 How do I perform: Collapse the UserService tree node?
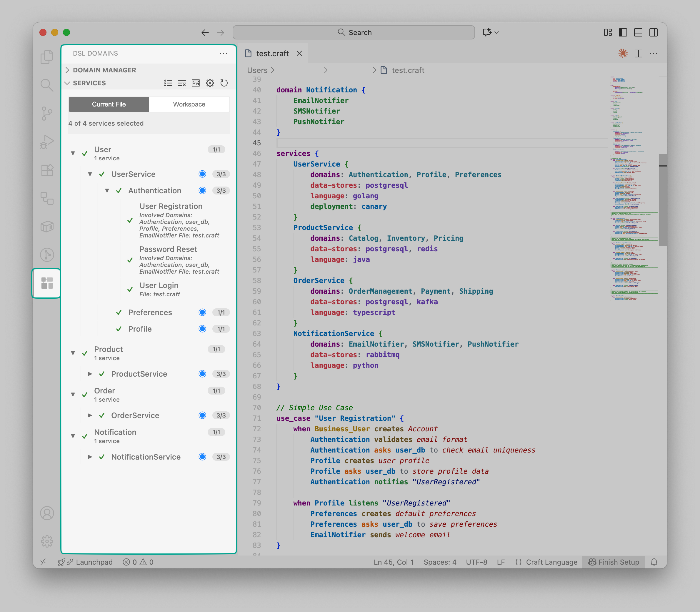click(90, 174)
